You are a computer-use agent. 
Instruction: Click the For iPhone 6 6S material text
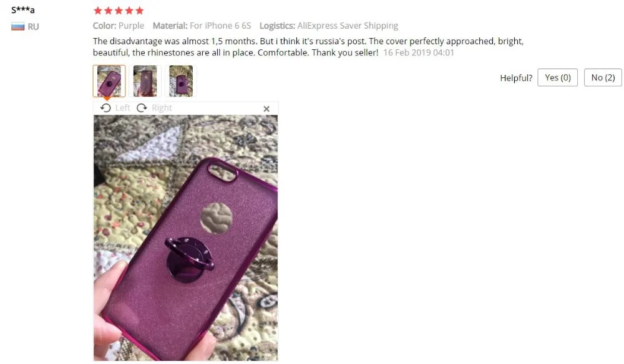220,26
